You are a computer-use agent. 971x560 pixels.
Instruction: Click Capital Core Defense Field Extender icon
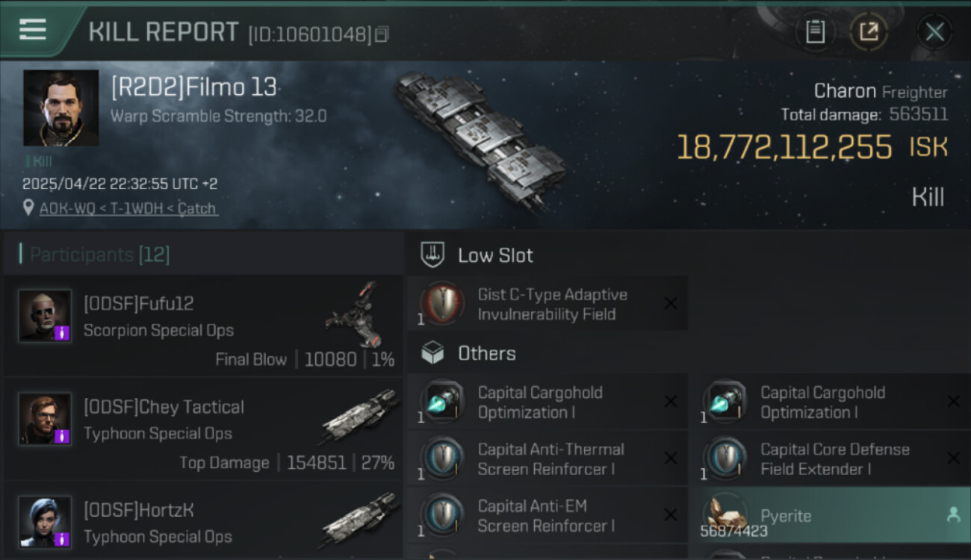pos(725,458)
